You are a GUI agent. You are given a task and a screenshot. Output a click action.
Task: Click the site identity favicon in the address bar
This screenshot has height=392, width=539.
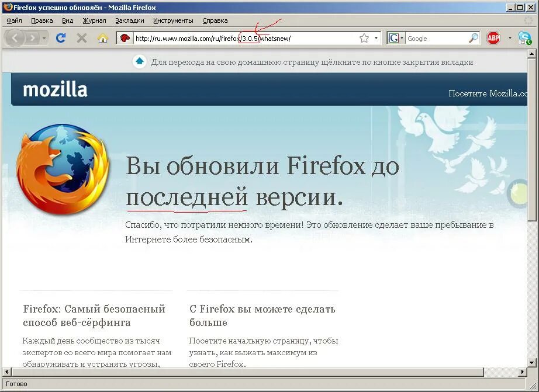point(125,38)
